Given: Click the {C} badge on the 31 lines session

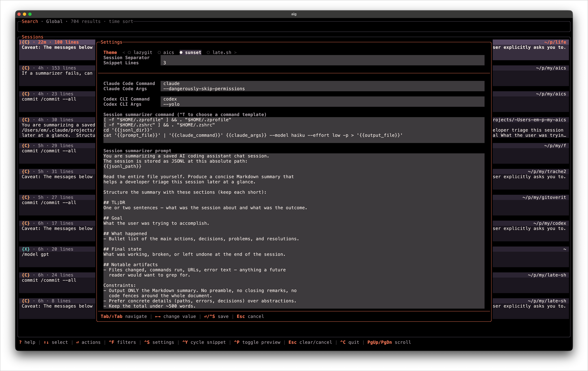Looking at the screenshot, I should 26,172.
